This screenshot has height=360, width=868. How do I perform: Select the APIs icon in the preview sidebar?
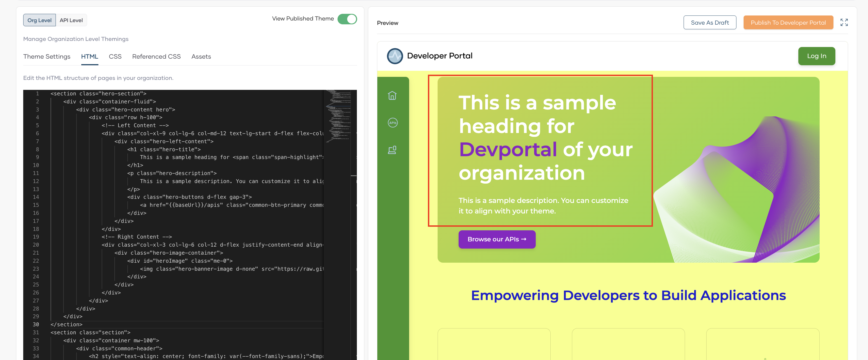click(393, 122)
